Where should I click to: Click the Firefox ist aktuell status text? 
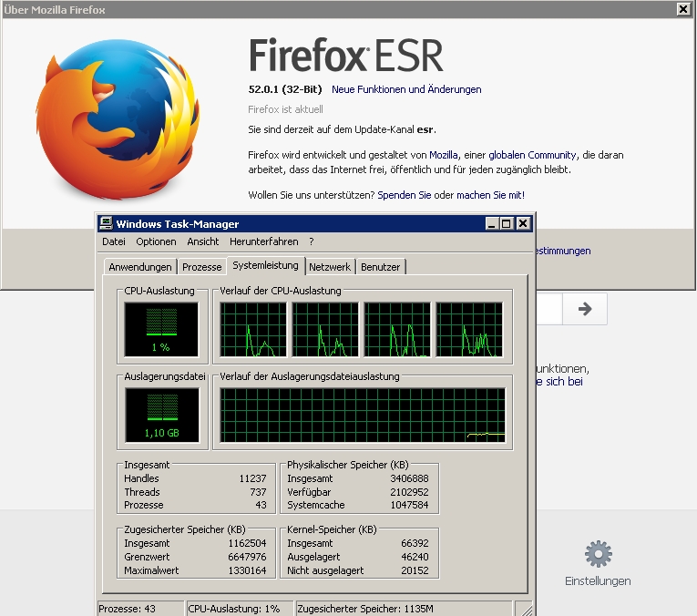[x=285, y=109]
